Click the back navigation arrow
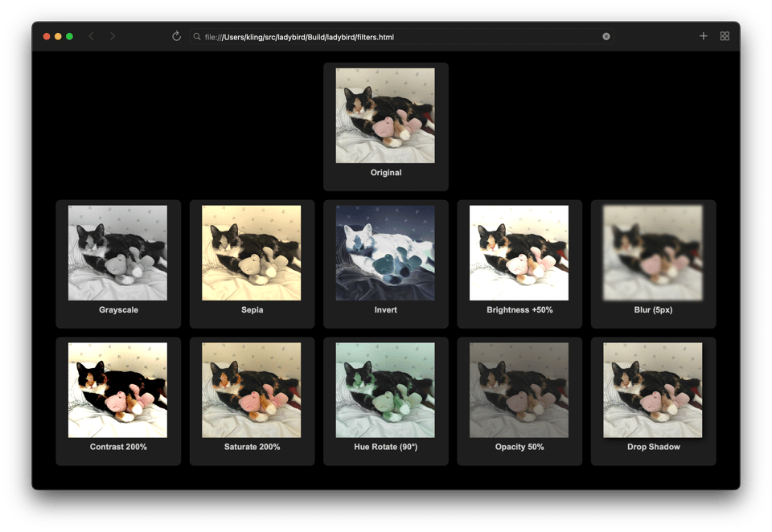 [91, 36]
